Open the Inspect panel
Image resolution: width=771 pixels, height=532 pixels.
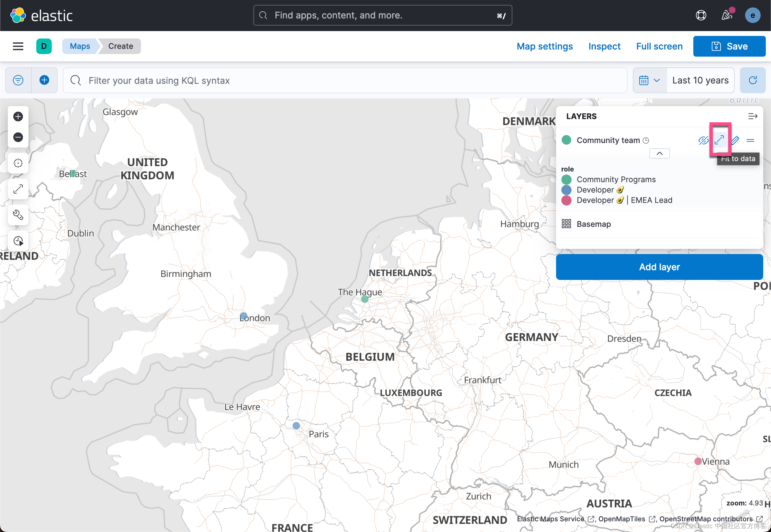tap(604, 46)
